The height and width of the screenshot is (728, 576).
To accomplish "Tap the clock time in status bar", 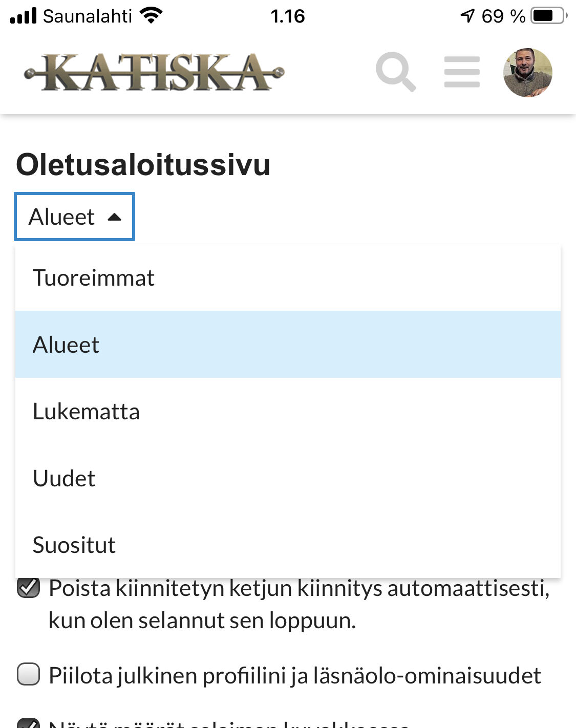I will click(288, 16).
